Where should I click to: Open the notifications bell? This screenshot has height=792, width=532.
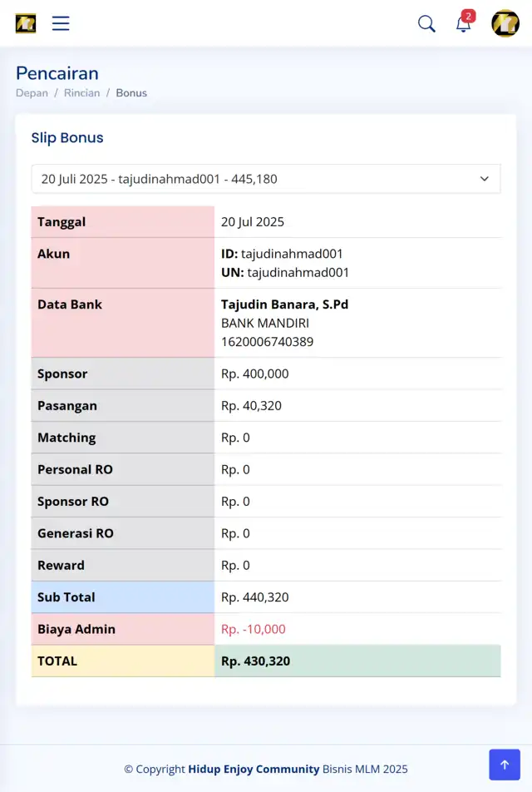click(463, 24)
